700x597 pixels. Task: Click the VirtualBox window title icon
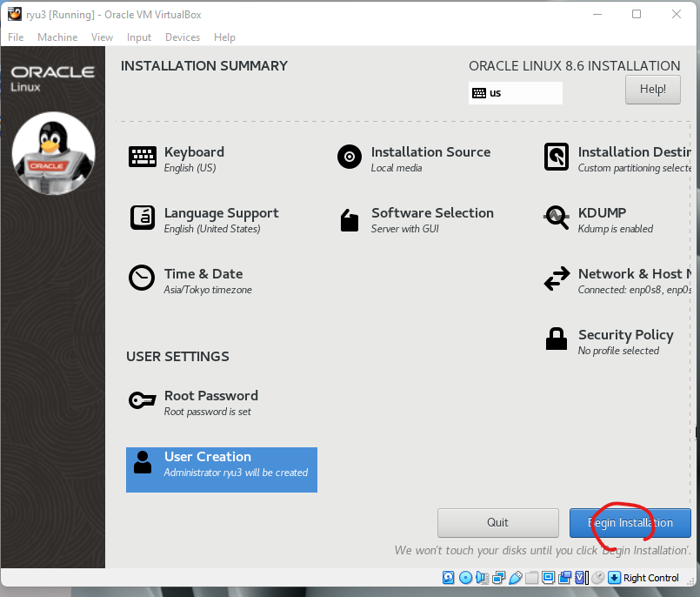point(14,14)
